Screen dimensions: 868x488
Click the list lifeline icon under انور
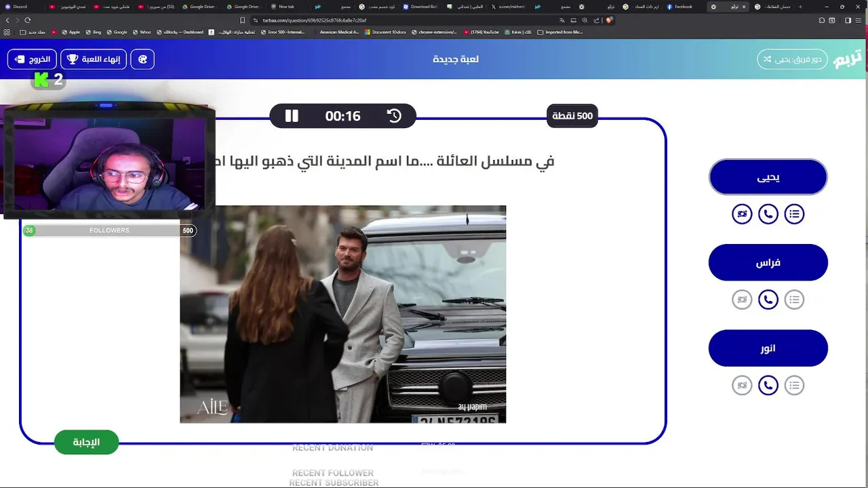click(x=794, y=386)
